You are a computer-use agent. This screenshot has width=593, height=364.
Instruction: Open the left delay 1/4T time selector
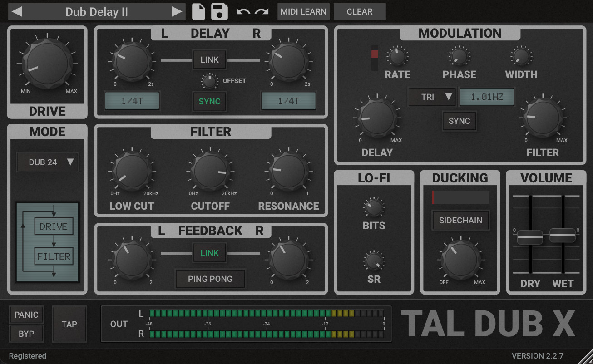132,101
